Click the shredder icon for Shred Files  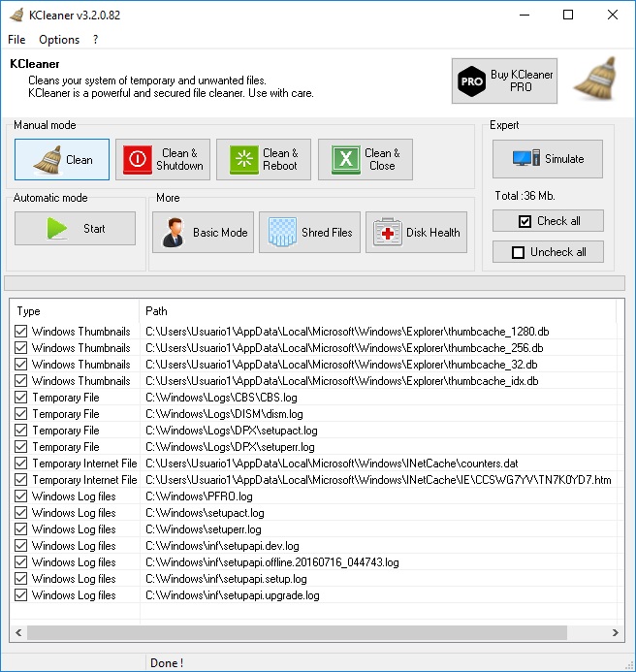(282, 233)
